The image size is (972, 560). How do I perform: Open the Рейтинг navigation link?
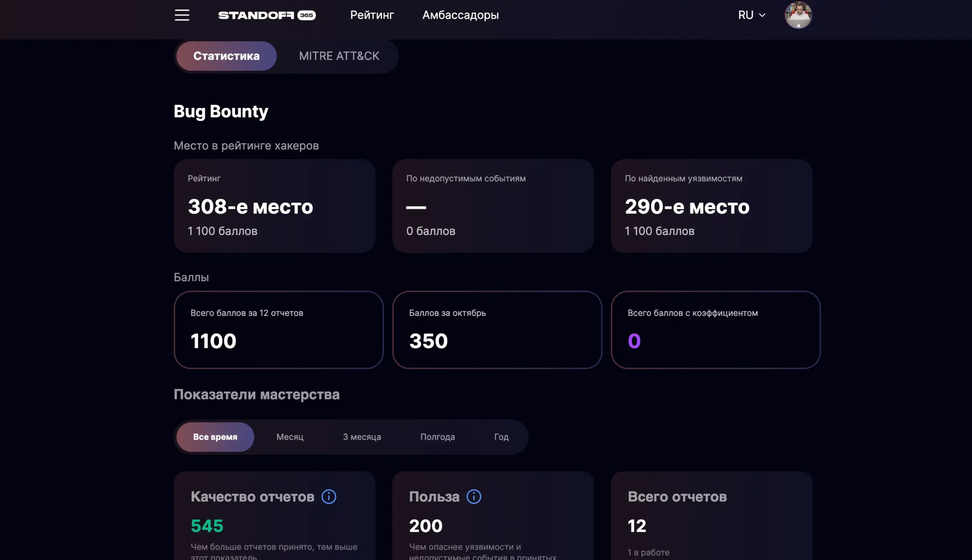[x=372, y=15]
